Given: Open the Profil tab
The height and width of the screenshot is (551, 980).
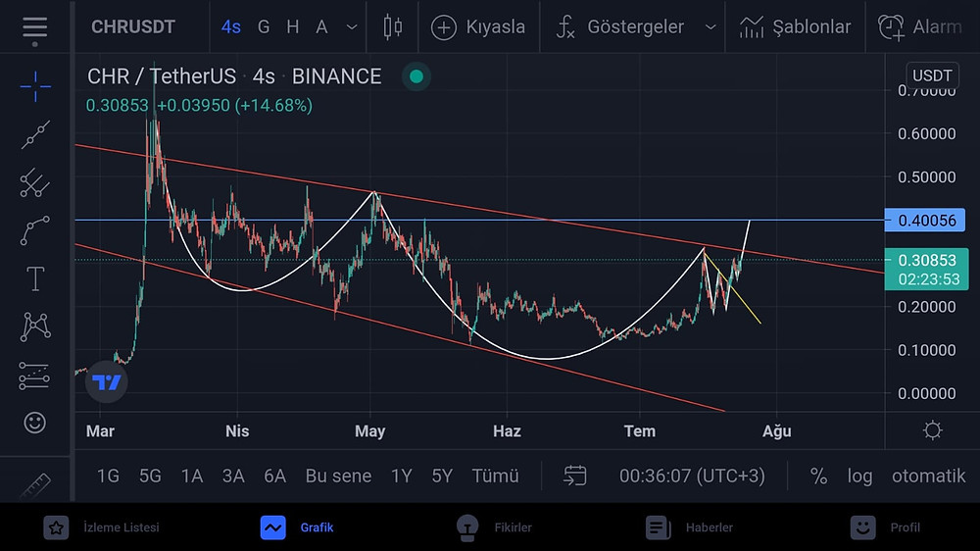Looking at the screenshot, I should click(x=884, y=527).
